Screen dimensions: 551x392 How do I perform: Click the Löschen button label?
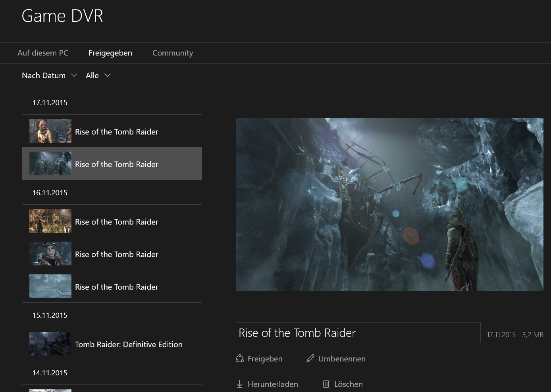click(x=349, y=384)
